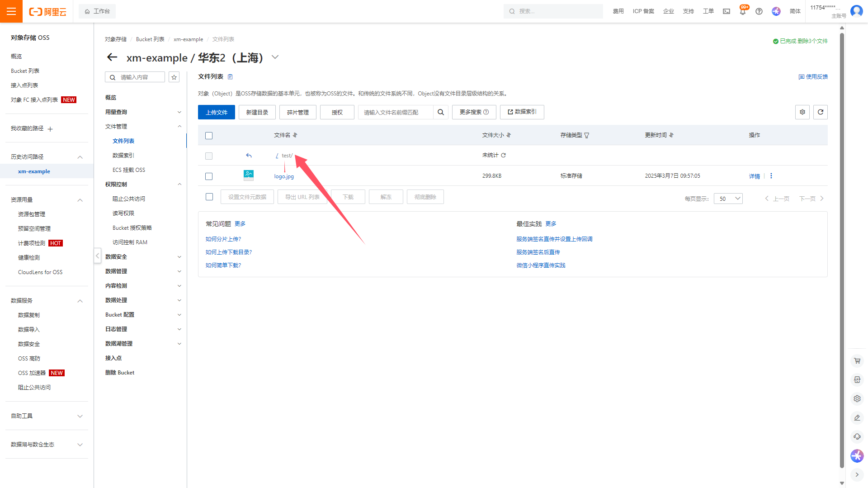The height and width of the screenshot is (488, 868).
Task: Click the favorite star icon beside search
Action: (174, 77)
